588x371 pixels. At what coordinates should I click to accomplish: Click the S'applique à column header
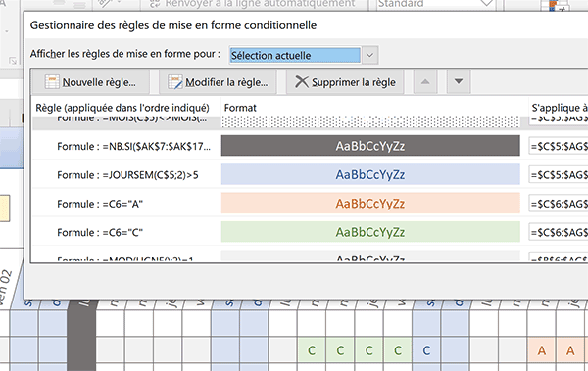(560, 108)
